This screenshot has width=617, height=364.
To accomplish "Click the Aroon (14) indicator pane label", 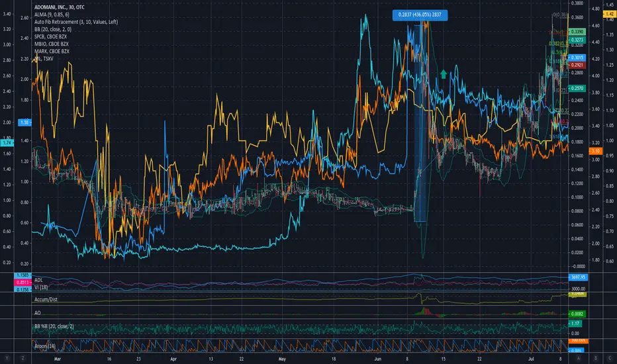I will 45,346.
